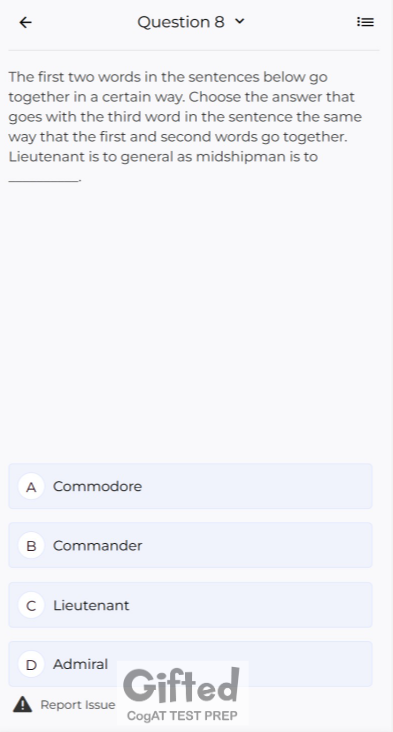Image resolution: width=393 pixels, height=732 pixels.
Task: Pick the Admiral answer option
Action: 190,664
